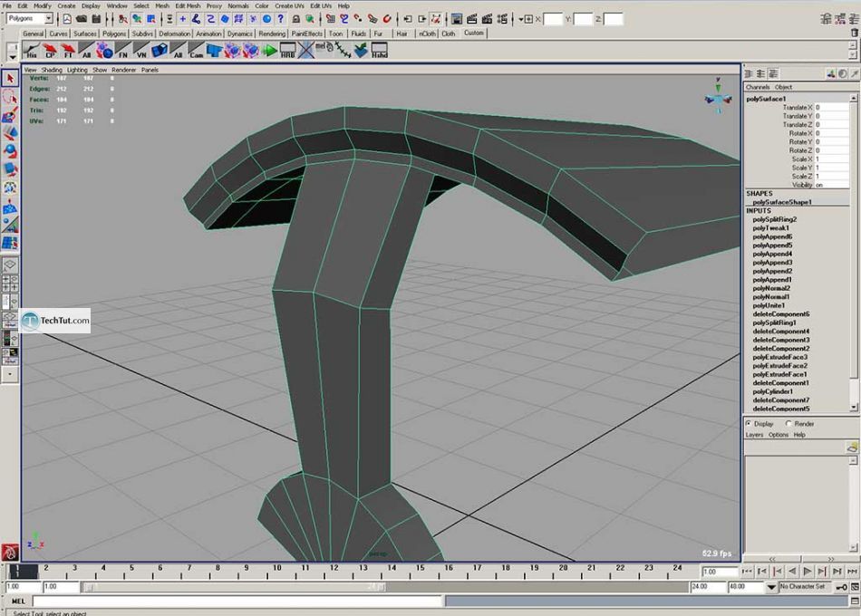Click the FT shelf button
The height and width of the screenshot is (616, 861).
(68, 51)
